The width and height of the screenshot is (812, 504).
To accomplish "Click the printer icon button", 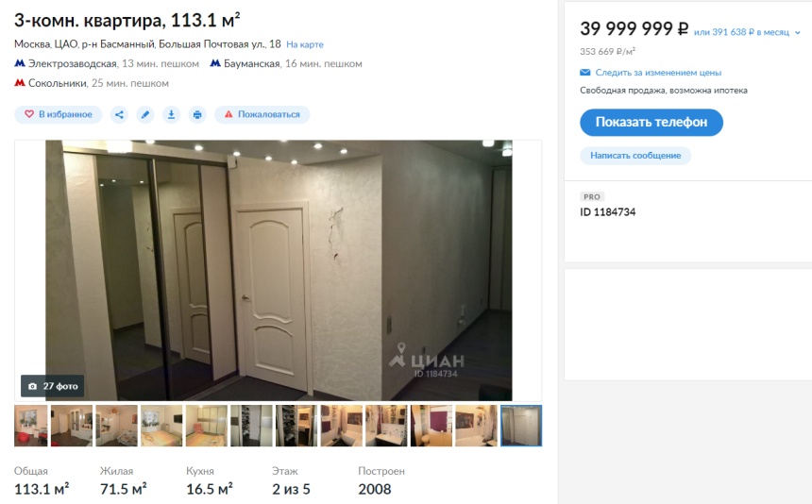I will click(x=197, y=114).
